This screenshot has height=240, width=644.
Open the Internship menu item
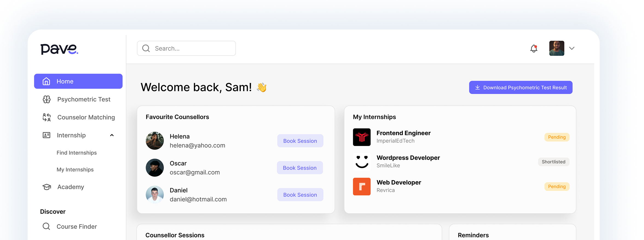click(71, 135)
